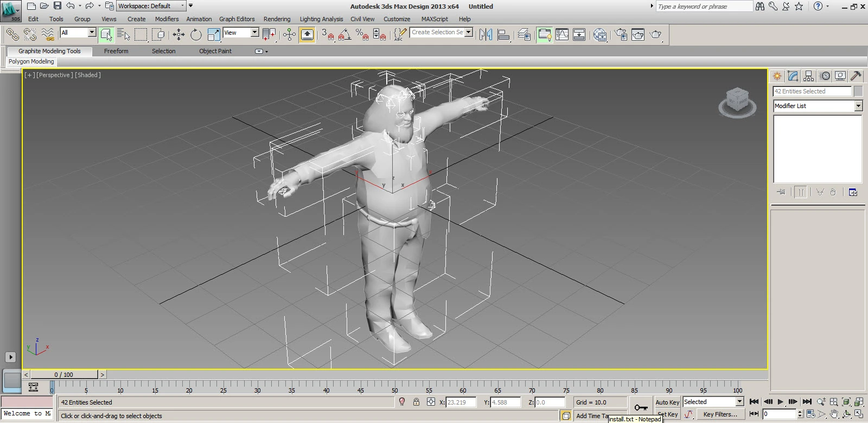
Task: Open the Rendering menu
Action: click(x=277, y=19)
